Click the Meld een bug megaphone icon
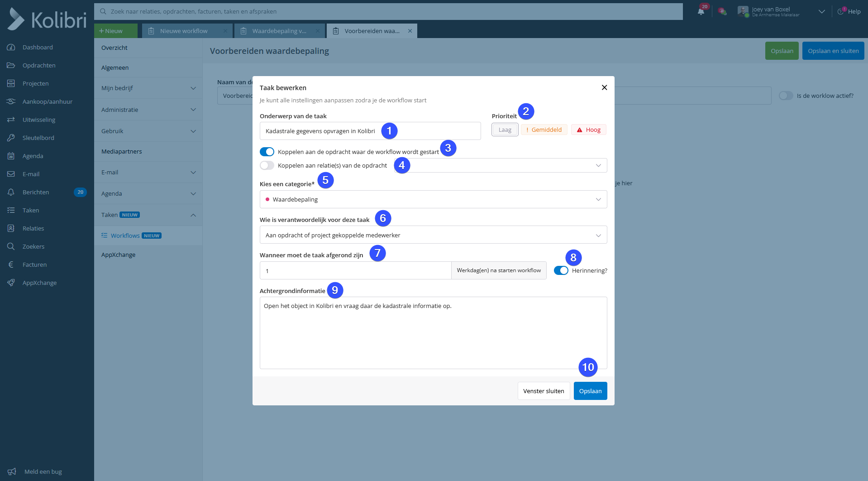Screen dimensions: 868x481 point(12,471)
